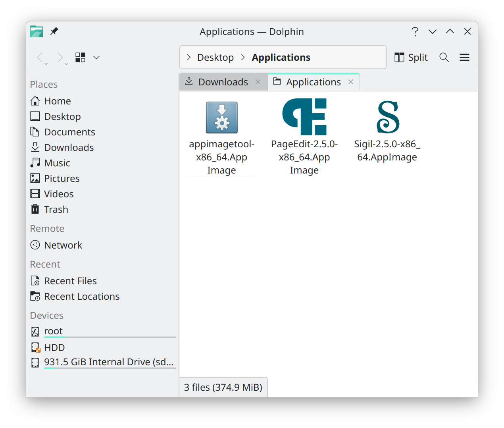Pin the window with pushpin icon

pyautogui.click(x=54, y=31)
